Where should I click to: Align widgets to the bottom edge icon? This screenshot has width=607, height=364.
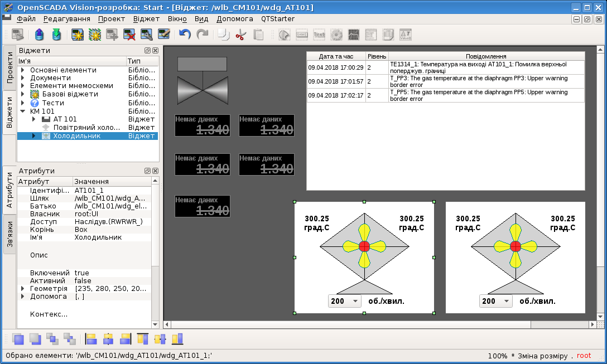tap(177, 339)
